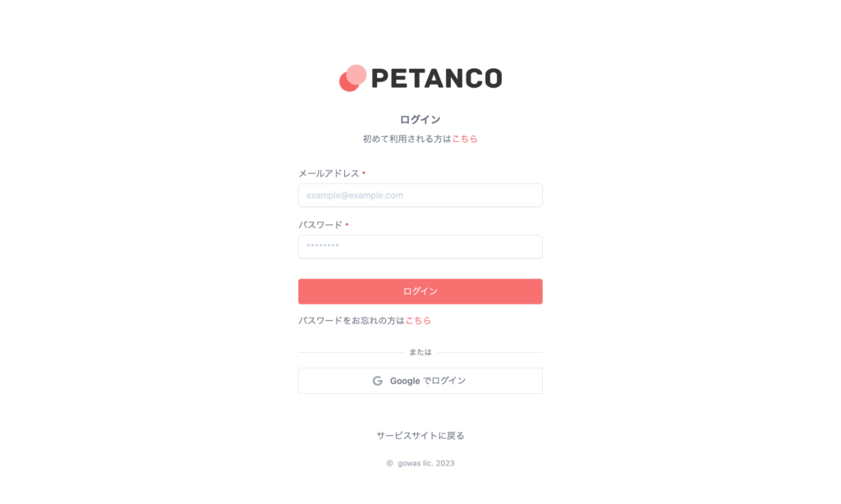
Task: Click the メールアドレス field label
Action: click(329, 173)
